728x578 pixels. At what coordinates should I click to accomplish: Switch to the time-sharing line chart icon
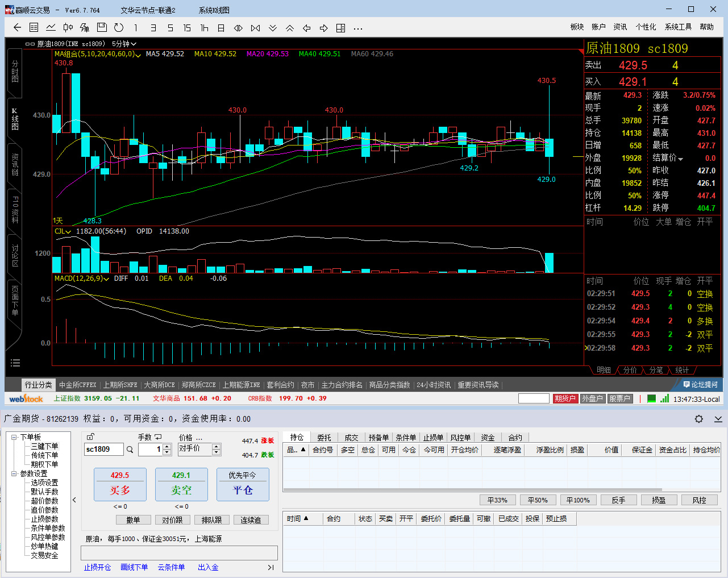point(51,27)
